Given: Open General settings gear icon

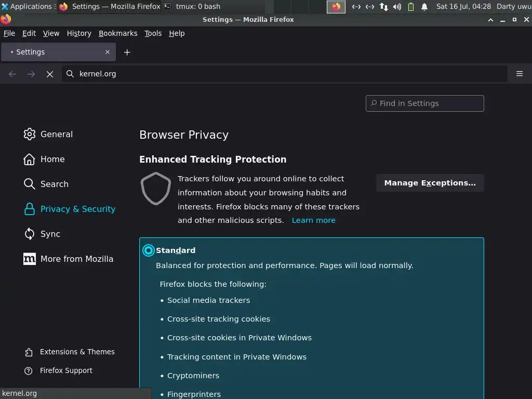Looking at the screenshot, I should pyautogui.click(x=30, y=134).
